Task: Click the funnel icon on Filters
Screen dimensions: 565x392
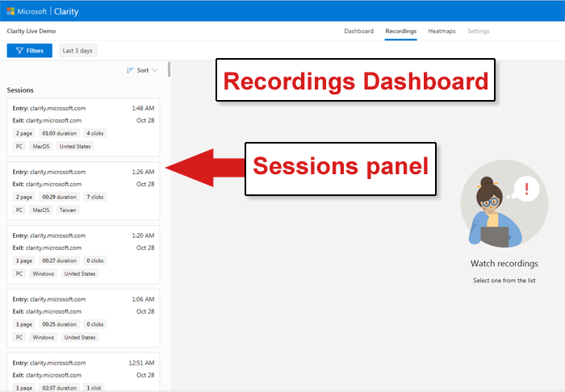Action: [18, 51]
